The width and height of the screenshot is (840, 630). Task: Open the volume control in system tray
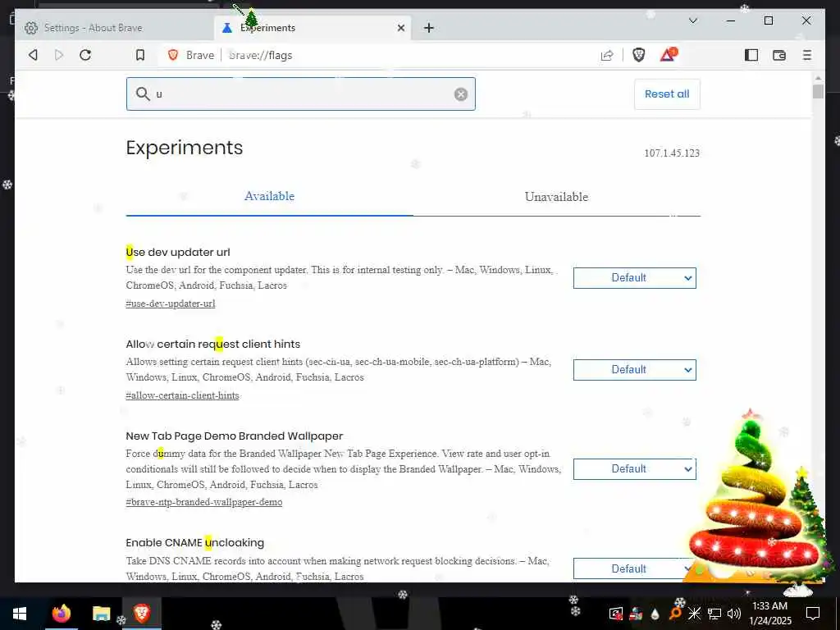pos(733,614)
